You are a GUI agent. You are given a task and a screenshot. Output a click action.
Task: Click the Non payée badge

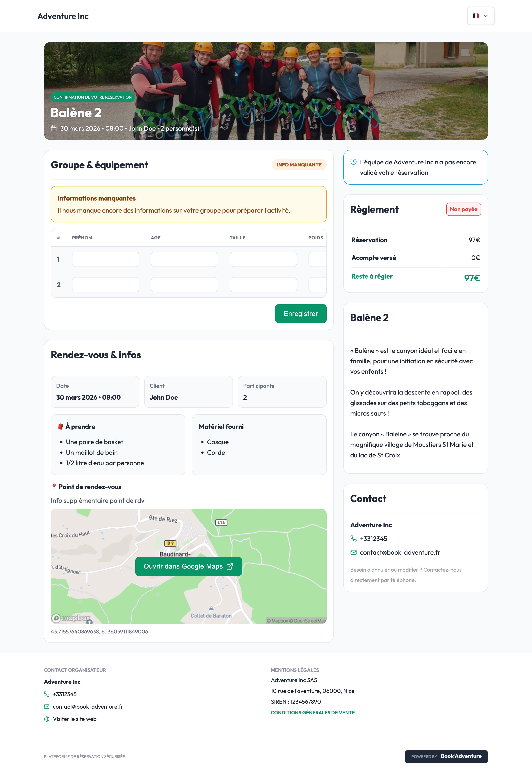pos(464,209)
